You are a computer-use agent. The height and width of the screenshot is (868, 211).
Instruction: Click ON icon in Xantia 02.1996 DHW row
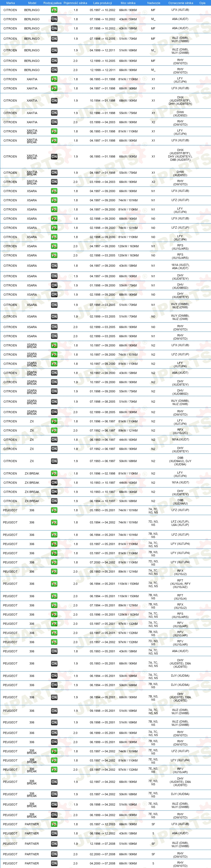[x=54, y=113]
